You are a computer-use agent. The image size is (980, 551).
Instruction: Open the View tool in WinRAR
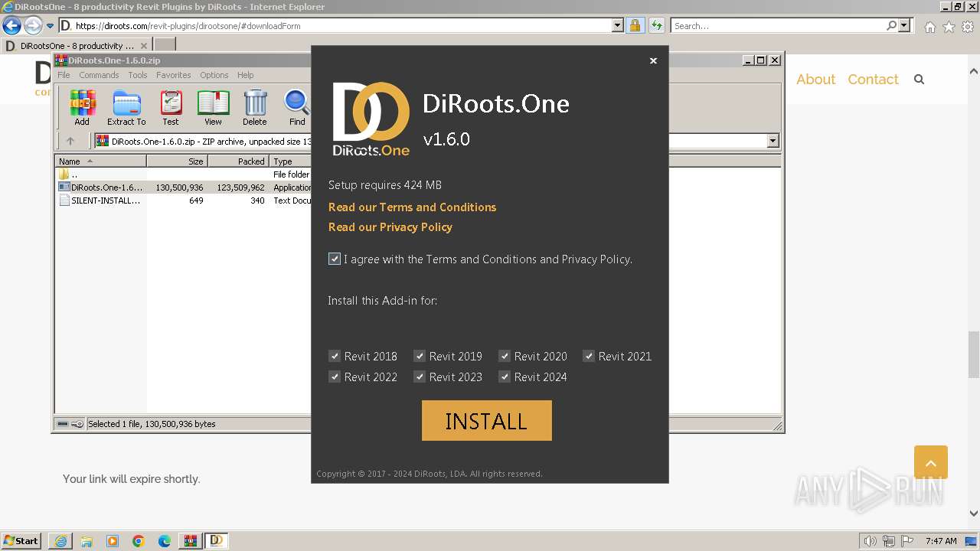[213, 107]
